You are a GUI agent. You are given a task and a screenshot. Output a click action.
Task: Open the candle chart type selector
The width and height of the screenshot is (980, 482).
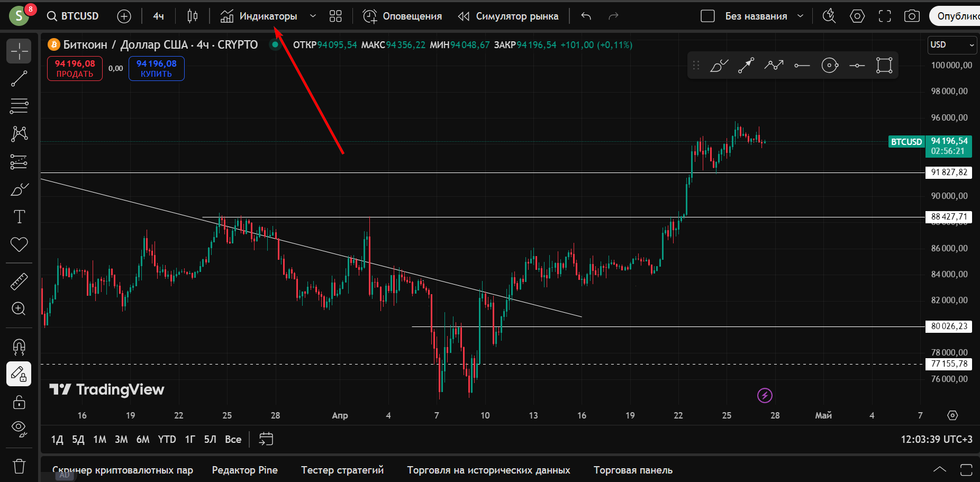click(x=193, y=16)
